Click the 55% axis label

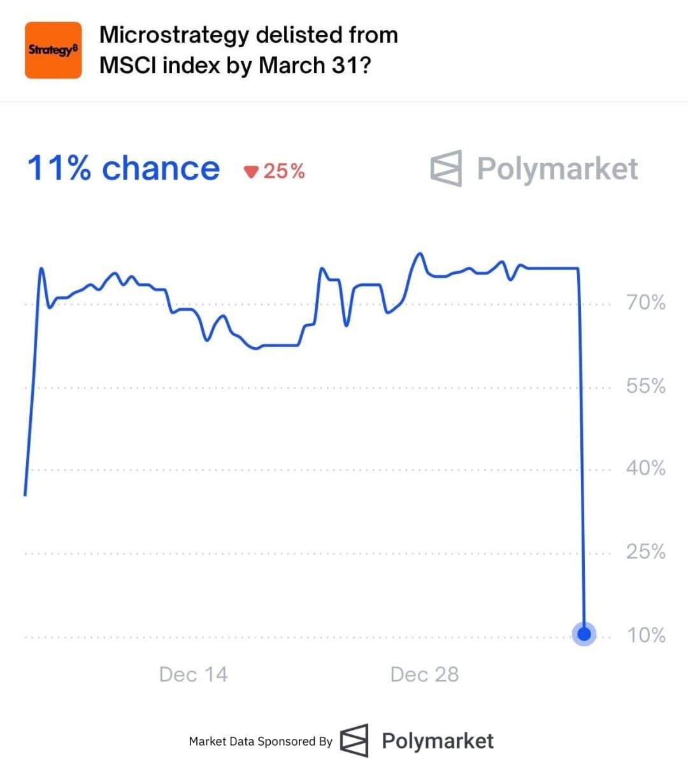point(645,386)
